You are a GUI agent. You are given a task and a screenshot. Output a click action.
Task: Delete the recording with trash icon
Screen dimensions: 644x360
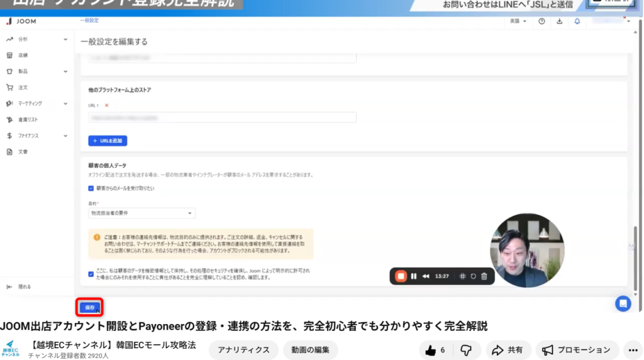tap(484, 276)
